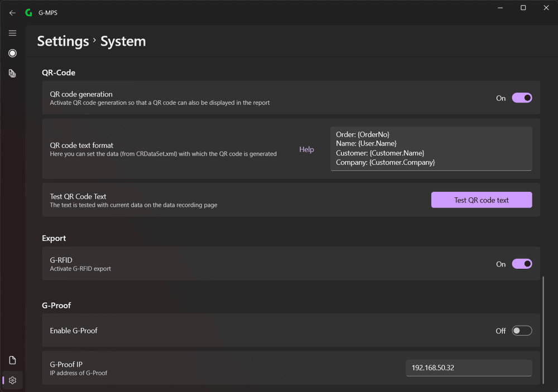Minimize the G-MPS window

tap(500, 8)
